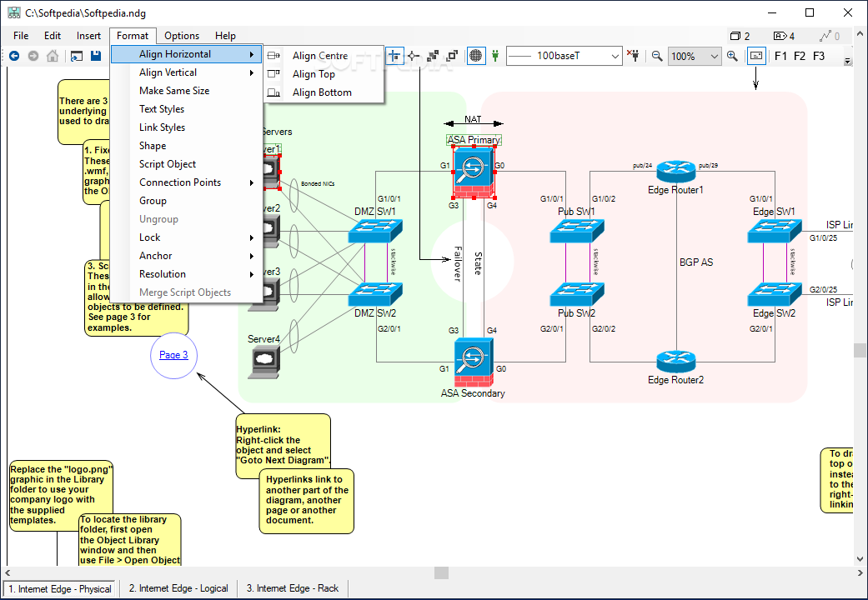Select Make Same Size
This screenshot has height=600, width=868.
pyautogui.click(x=187, y=91)
